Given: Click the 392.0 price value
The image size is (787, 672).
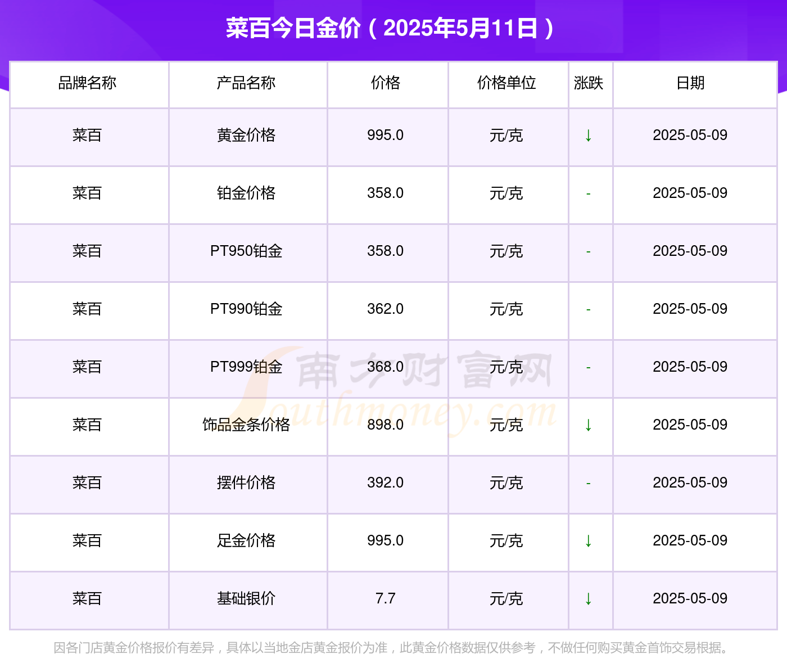Looking at the screenshot, I should pyautogui.click(x=386, y=483).
